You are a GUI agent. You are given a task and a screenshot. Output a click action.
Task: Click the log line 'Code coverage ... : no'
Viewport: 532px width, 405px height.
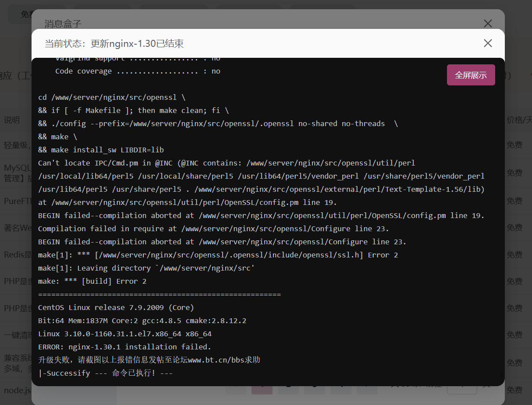tap(138, 71)
